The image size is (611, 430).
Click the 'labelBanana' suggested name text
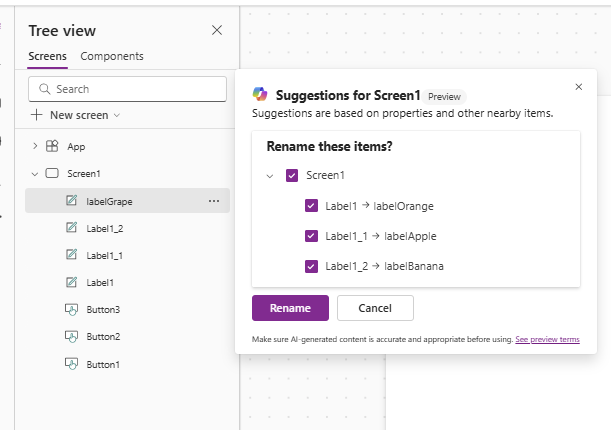[414, 266]
